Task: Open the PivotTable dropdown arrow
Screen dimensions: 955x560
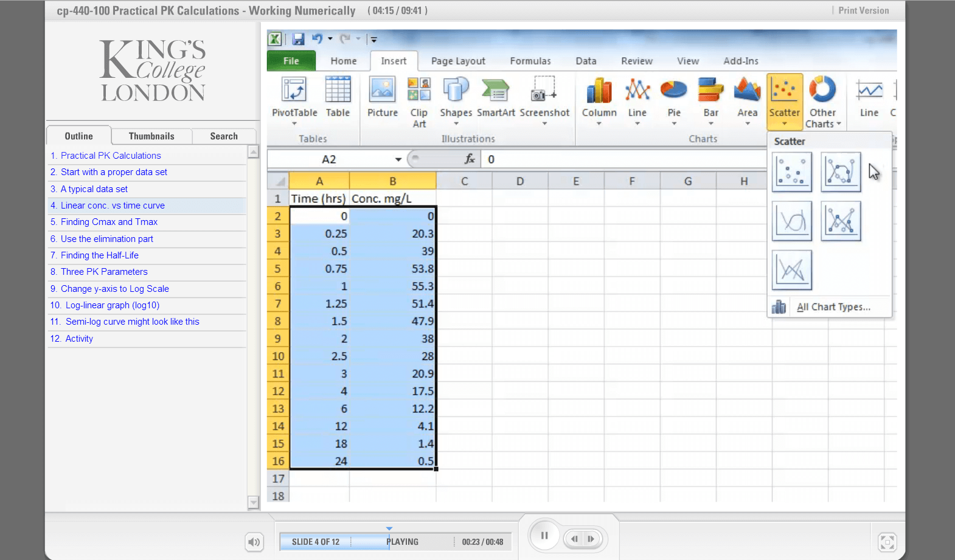Action: click(x=294, y=123)
